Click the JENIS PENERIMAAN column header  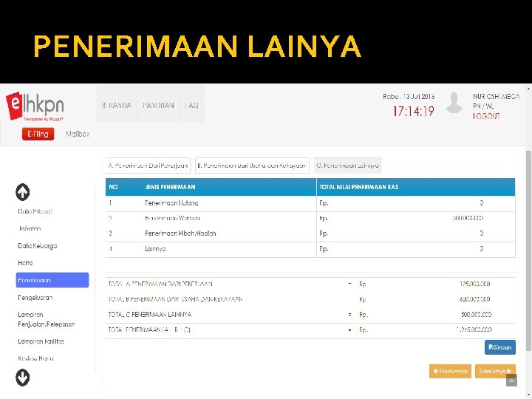pos(170,187)
